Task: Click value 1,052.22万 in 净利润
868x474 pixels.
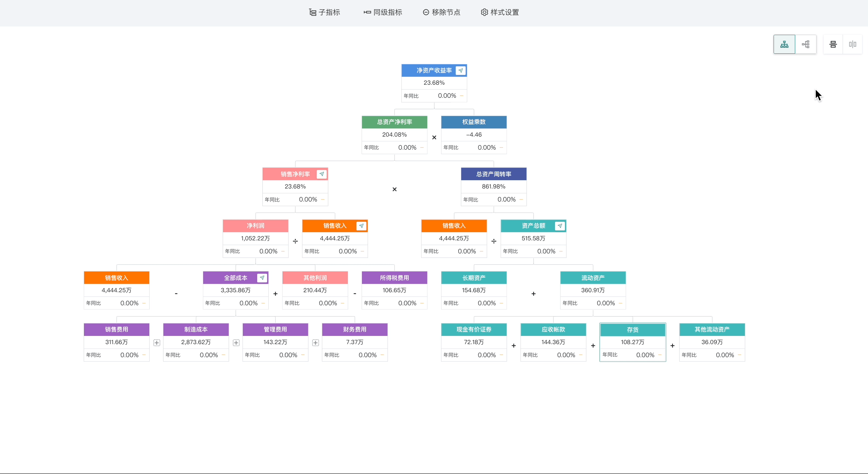Action: pos(256,238)
